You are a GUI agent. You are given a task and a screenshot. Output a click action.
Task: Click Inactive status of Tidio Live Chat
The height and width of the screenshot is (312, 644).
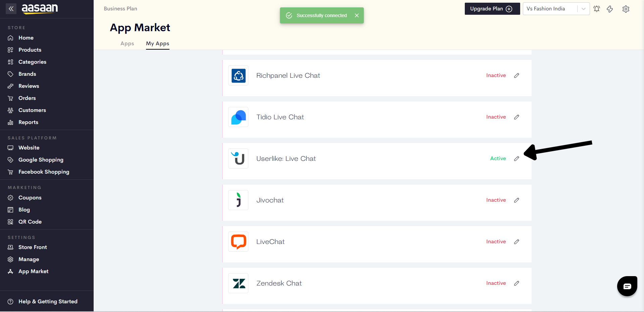pos(496,117)
